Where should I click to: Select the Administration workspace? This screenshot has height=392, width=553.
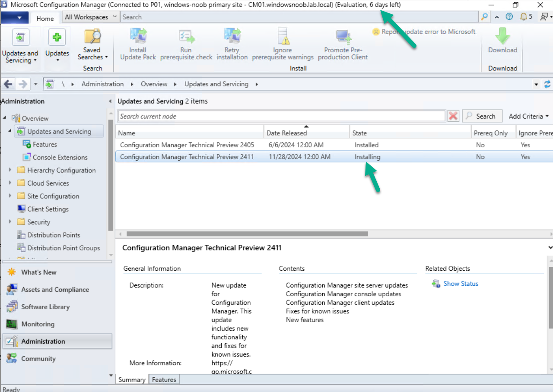(57, 341)
